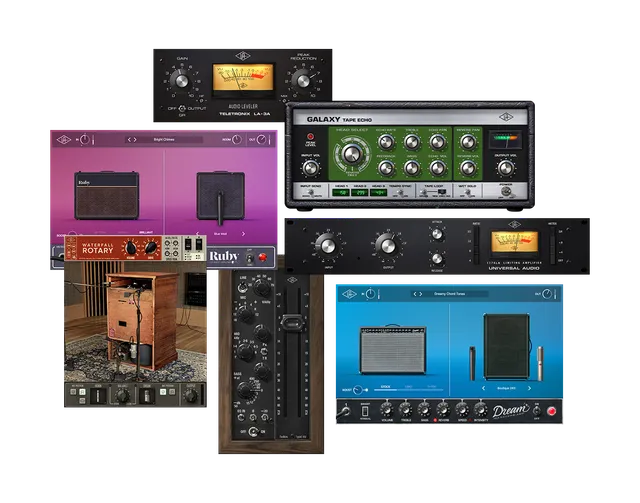The width and height of the screenshot is (640, 503).
Task: Select previous Ruby speaker cabinet with left arrow
Action: point(198,234)
